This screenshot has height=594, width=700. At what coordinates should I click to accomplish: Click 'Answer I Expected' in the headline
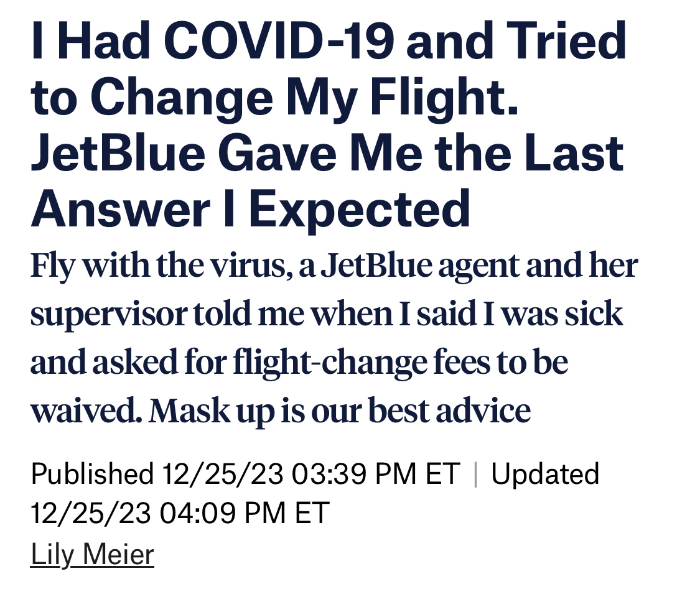[250, 209]
